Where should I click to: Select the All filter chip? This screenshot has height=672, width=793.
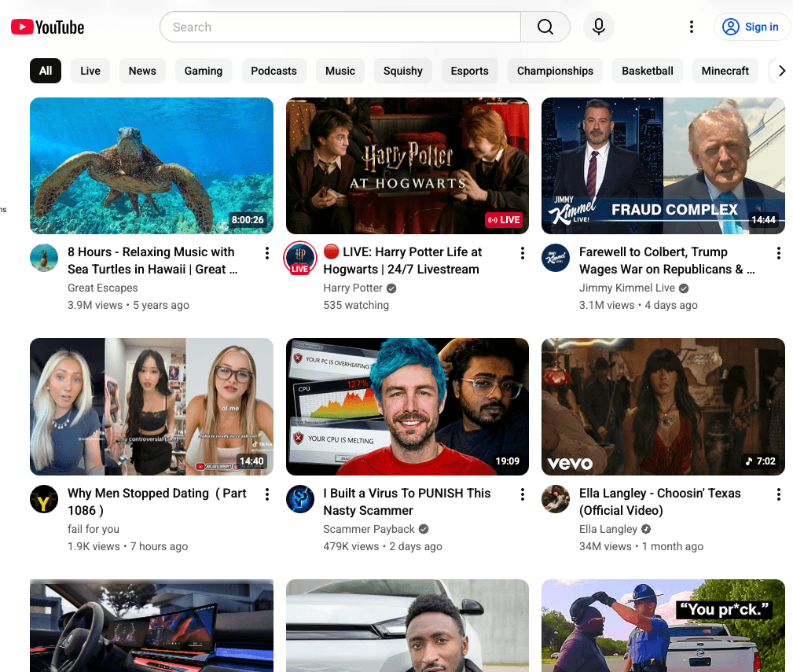(46, 71)
